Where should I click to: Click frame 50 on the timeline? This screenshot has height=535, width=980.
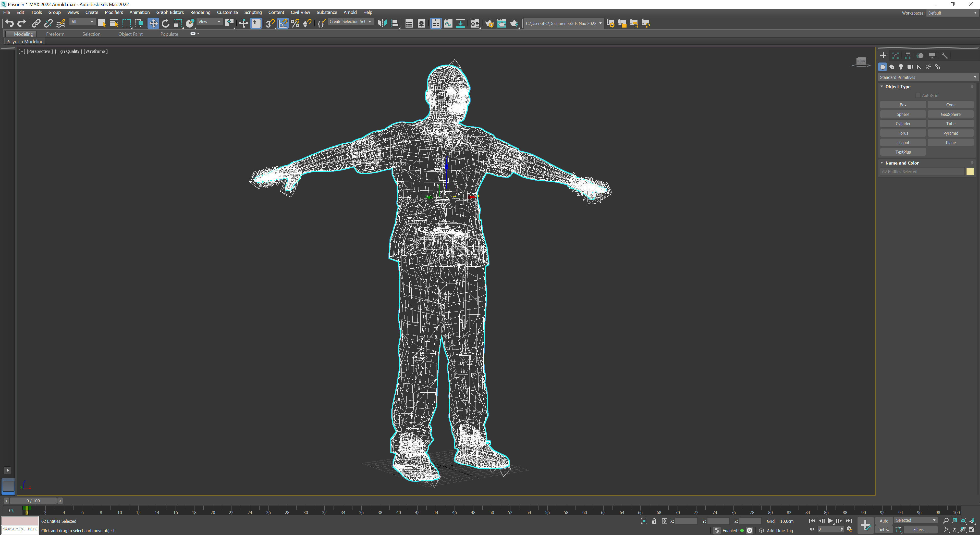492,512
